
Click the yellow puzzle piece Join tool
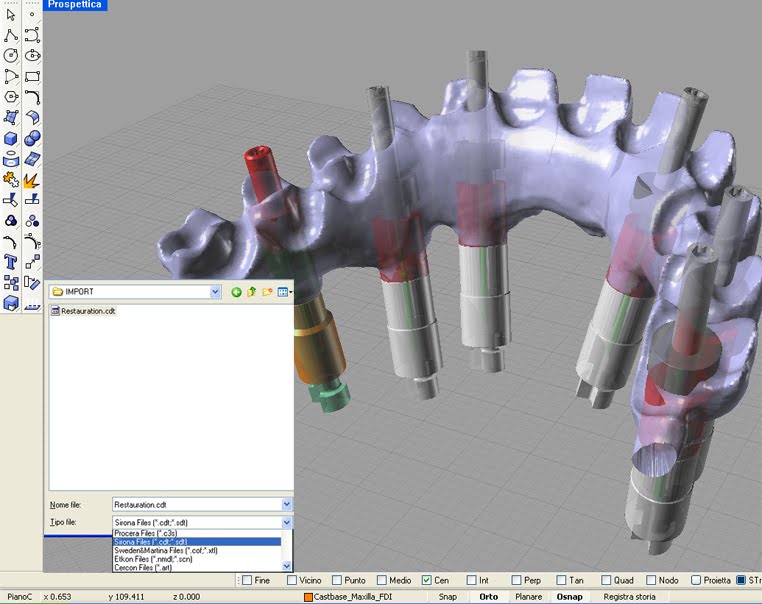[x=11, y=179]
